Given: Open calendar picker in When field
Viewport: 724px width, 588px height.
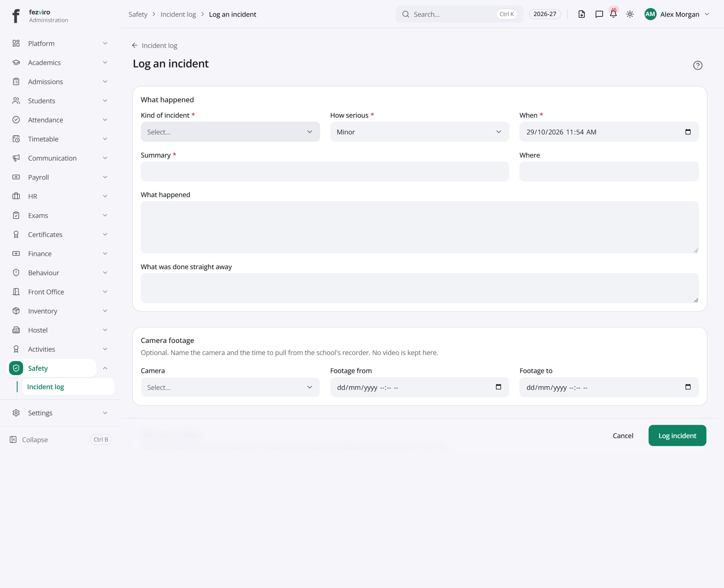Looking at the screenshot, I should coord(688,132).
